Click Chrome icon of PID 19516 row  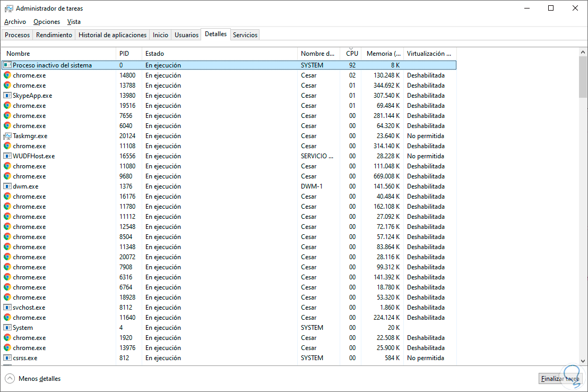[7, 106]
